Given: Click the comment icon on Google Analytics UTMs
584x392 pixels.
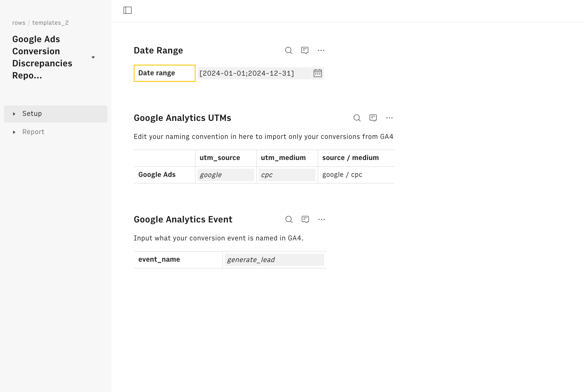Looking at the screenshot, I should [373, 118].
